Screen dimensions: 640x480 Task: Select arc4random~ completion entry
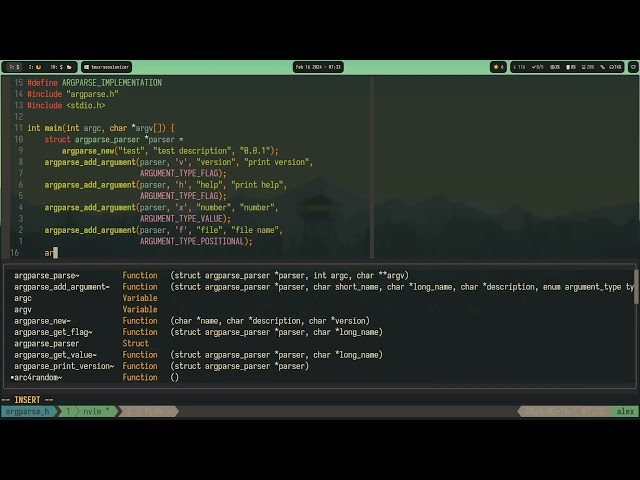[38, 378]
